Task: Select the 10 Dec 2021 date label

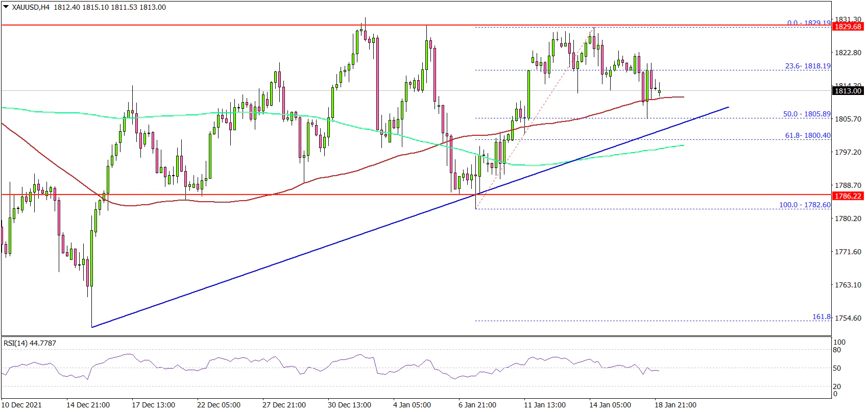Action: click(x=21, y=405)
